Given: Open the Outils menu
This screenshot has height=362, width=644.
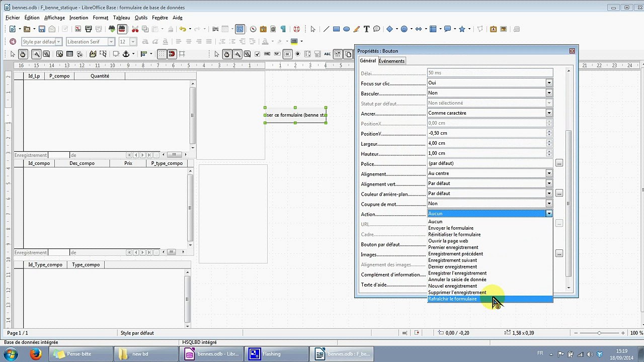Looking at the screenshot, I should [x=141, y=18].
